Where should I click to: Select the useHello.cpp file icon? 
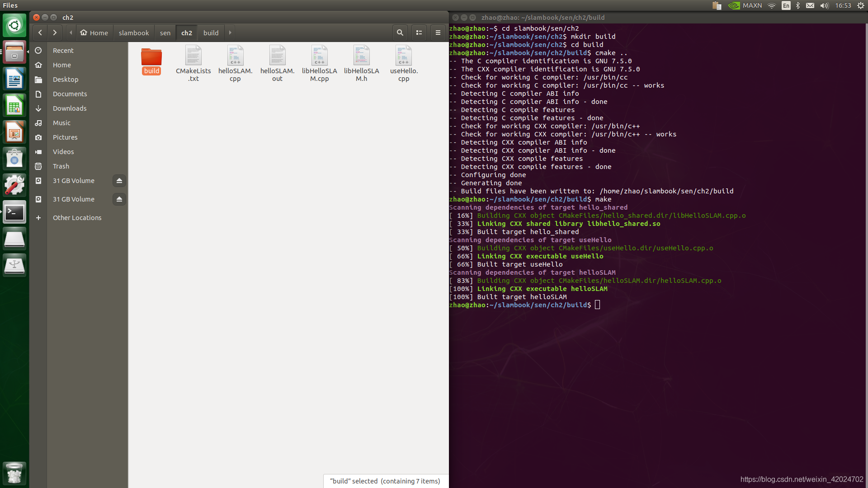coord(404,56)
